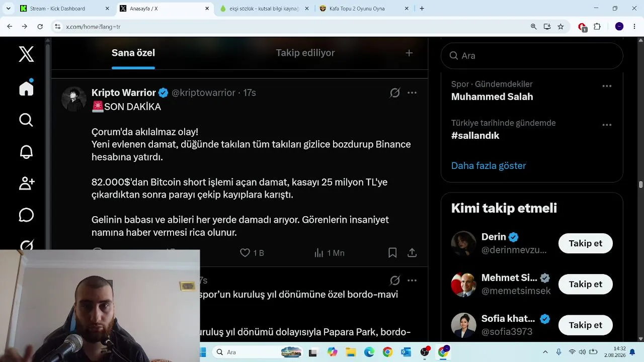Close the Stream - Kick Dashboard tab

click(x=107, y=9)
